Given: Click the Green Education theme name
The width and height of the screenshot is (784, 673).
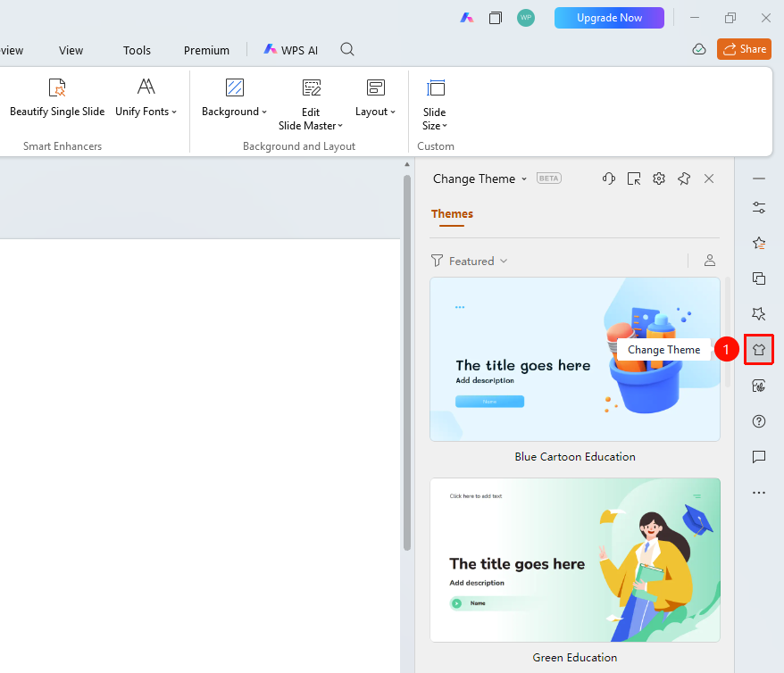Looking at the screenshot, I should [574, 658].
